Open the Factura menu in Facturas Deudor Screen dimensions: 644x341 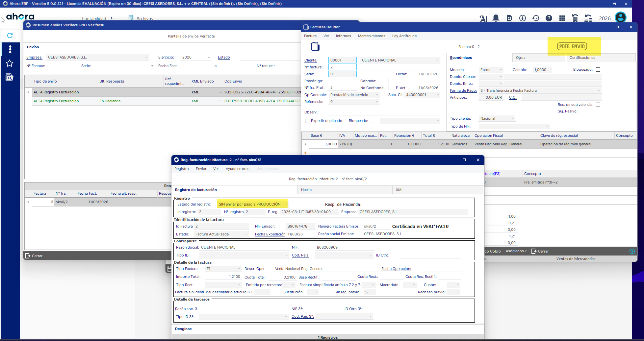pyautogui.click(x=310, y=36)
